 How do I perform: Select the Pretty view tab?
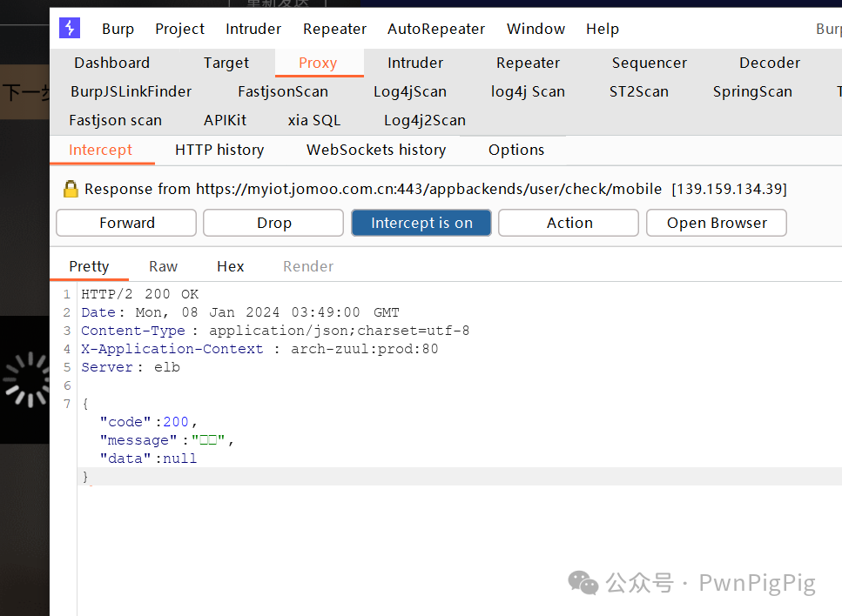pyautogui.click(x=89, y=267)
